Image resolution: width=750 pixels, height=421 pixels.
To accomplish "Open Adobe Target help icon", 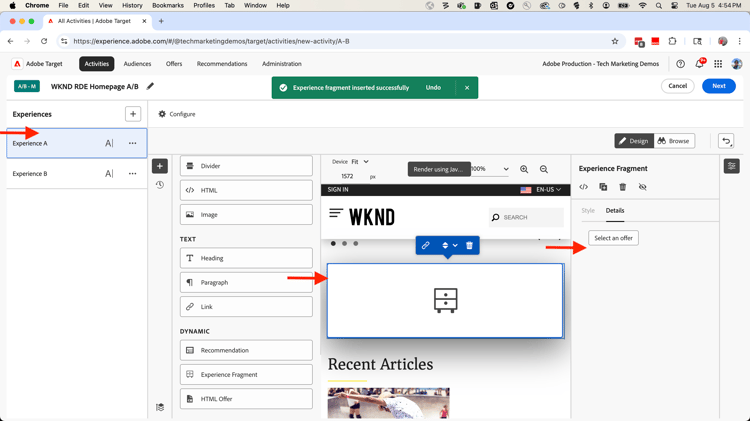I will click(x=680, y=64).
